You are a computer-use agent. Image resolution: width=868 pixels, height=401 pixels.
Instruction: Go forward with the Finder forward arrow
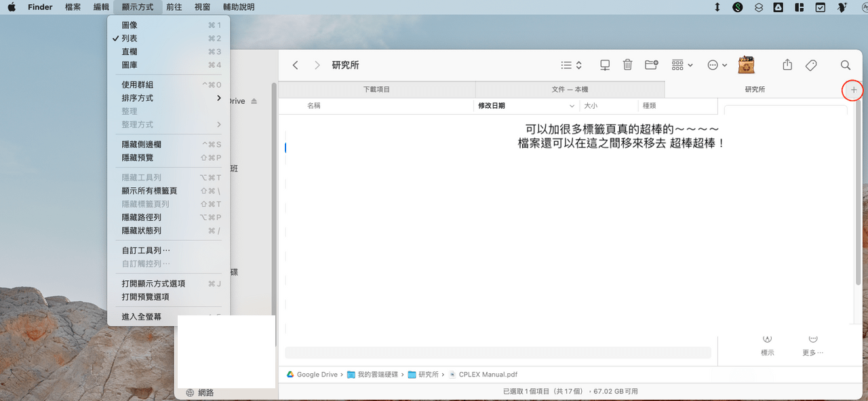pos(317,65)
